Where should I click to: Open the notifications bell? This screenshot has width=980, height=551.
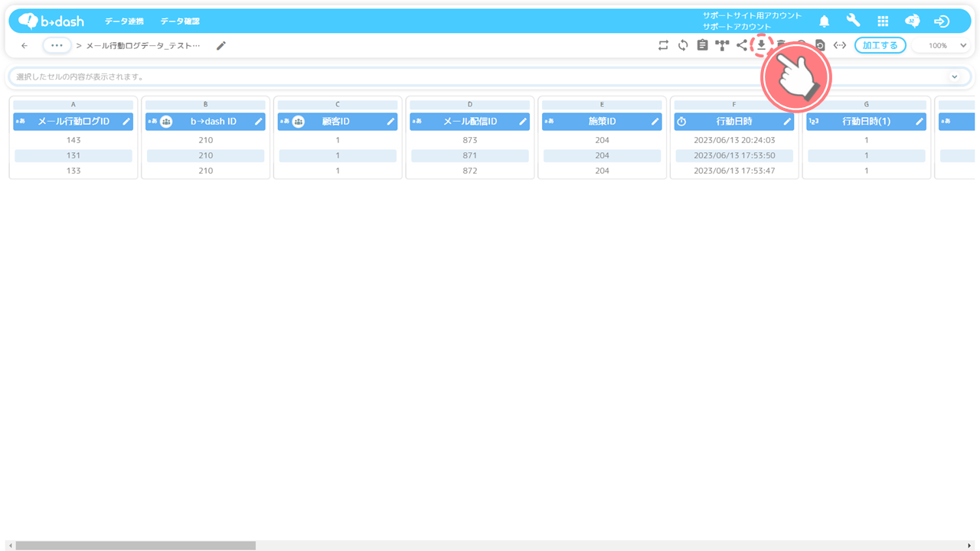(x=824, y=21)
